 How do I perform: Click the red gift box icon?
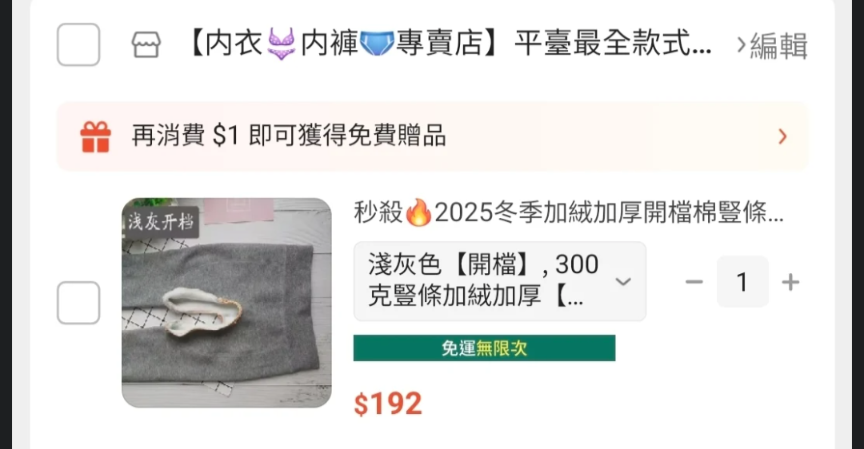(96, 137)
